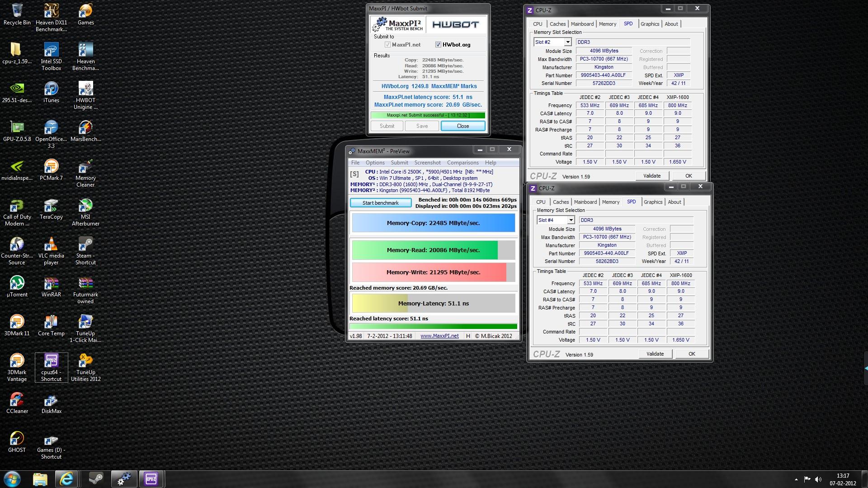Toggle the MaxxPI.net submit checkbox
The image size is (868, 488).
click(387, 45)
